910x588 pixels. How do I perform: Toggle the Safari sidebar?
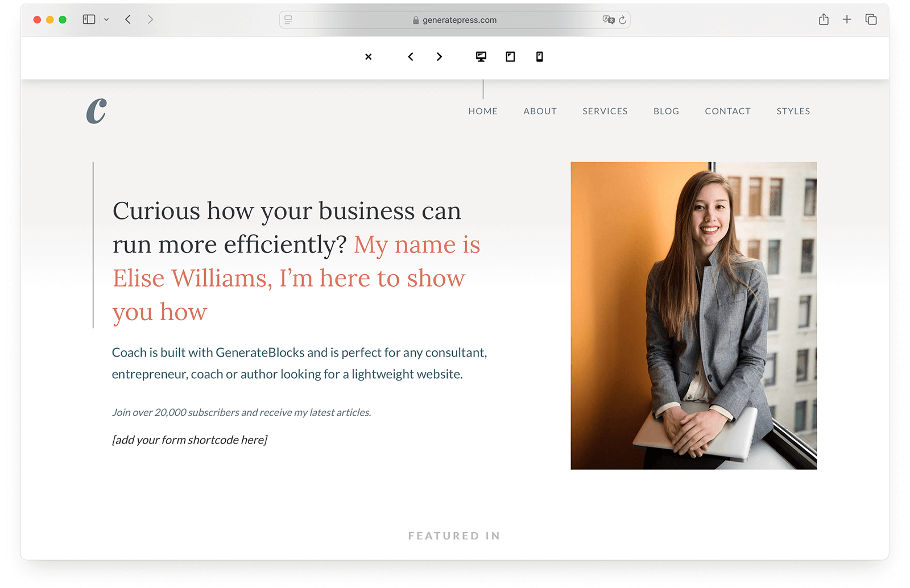tap(89, 19)
